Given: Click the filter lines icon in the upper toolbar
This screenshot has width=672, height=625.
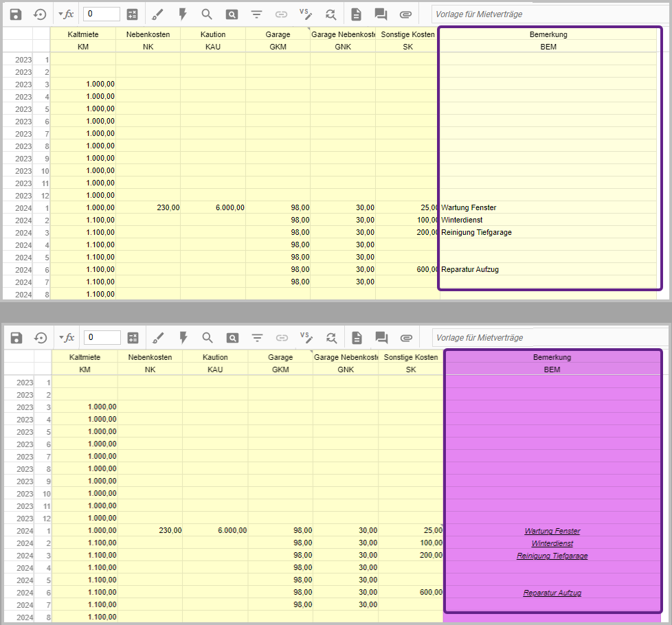Looking at the screenshot, I should click(257, 14).
